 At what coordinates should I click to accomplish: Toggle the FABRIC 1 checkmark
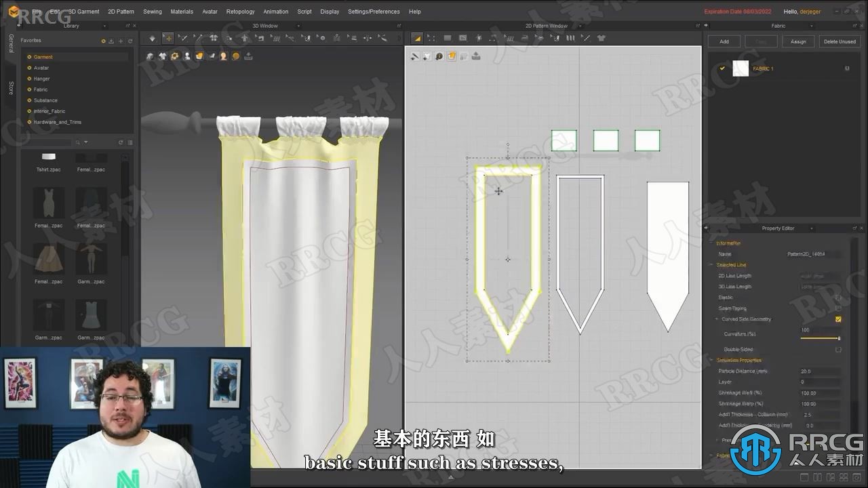point(722,68)
